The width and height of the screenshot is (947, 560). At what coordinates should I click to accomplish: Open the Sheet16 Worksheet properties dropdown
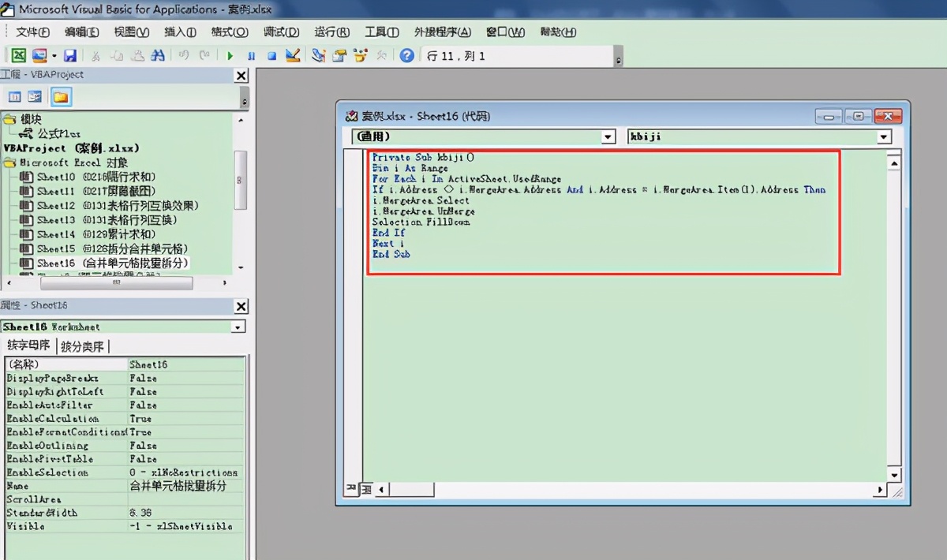[x=238, y=327]
